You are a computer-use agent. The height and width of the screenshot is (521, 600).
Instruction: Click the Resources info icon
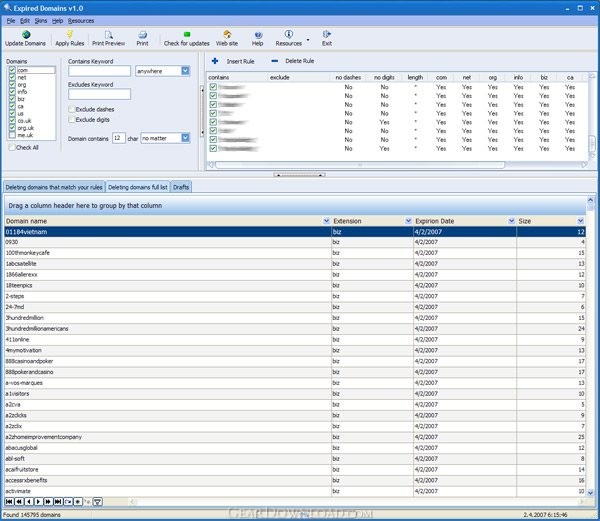tap(289, 34)
